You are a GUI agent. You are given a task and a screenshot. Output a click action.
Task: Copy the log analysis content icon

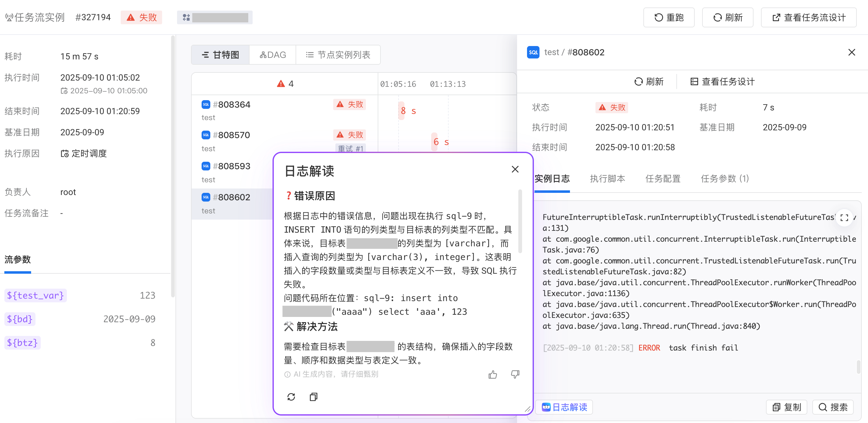313,397
